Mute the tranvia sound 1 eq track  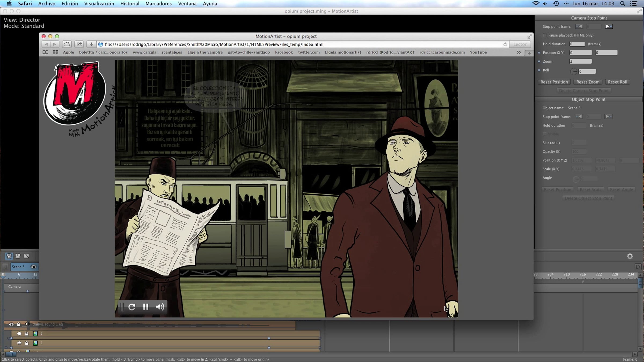pos(27,324)
